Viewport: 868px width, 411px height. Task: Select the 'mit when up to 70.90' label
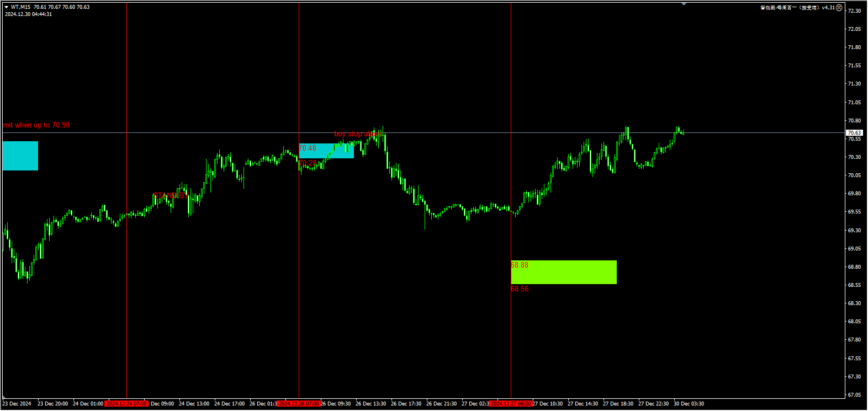(x=36, y=125)
